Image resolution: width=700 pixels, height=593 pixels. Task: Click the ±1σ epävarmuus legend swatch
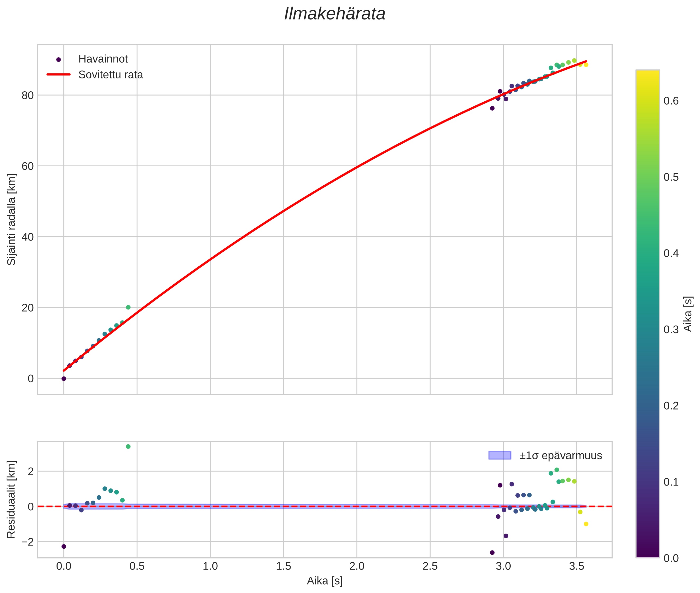[500, 455]
